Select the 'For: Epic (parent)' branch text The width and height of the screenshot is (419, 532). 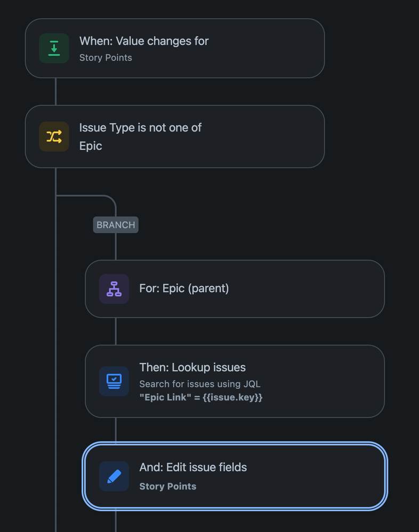pyautogui.click(x=184, y=289)
